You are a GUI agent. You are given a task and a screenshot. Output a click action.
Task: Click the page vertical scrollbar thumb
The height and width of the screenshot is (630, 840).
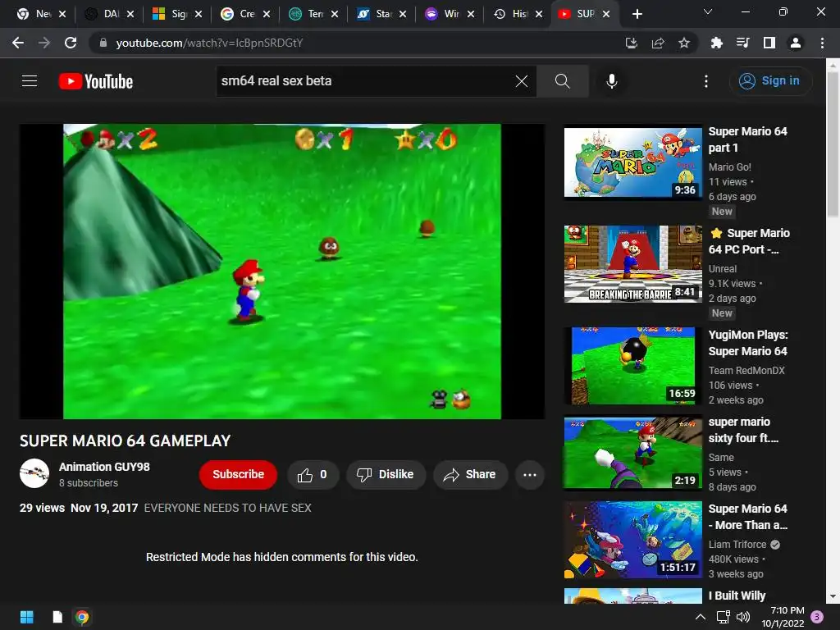(x=833, y=144)
